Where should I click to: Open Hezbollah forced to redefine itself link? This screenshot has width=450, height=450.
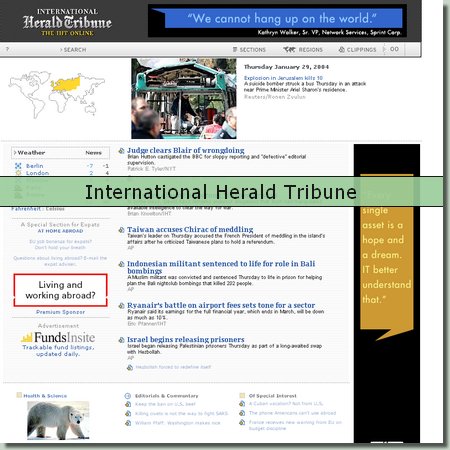(173, 367)
